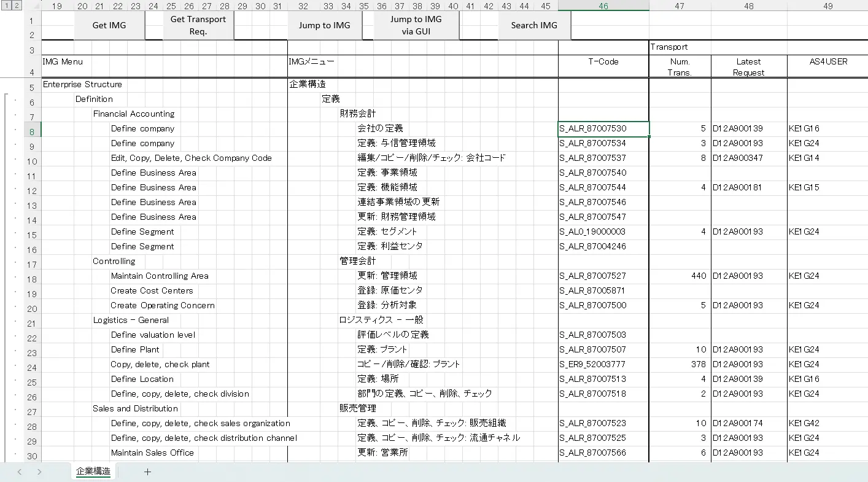Select the Controlling cell

coord(114,262)
